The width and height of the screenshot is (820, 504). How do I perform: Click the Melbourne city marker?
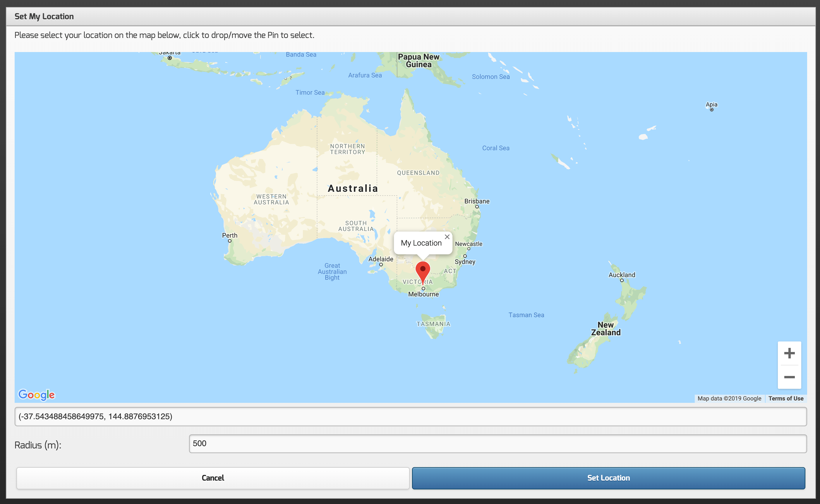tap(423, 288)
